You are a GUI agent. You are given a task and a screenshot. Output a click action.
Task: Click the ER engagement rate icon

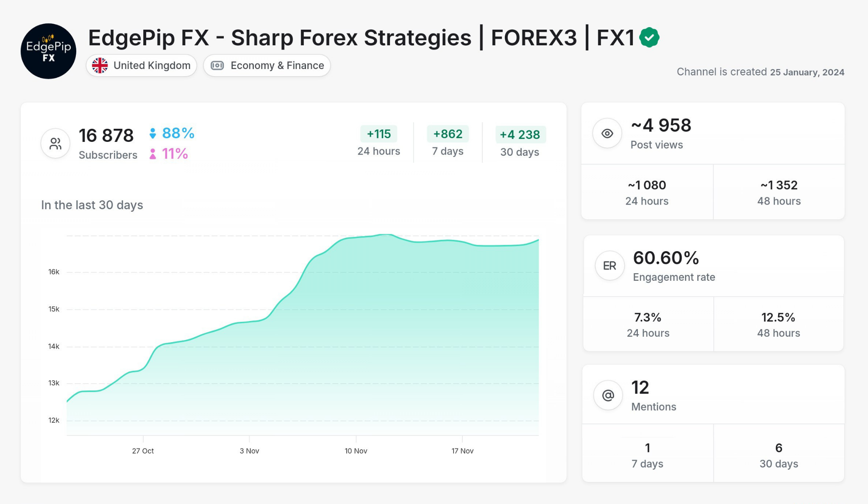click(x=609, y=266)
